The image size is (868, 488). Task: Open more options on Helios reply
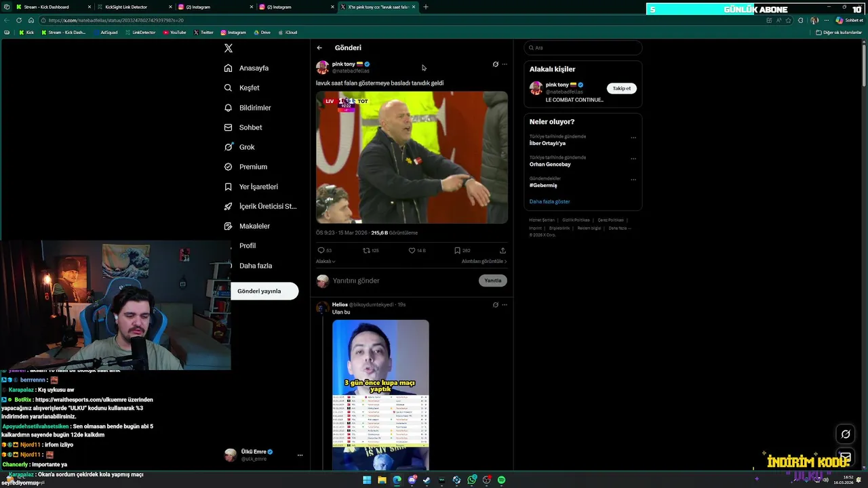(x=504, y=305)
